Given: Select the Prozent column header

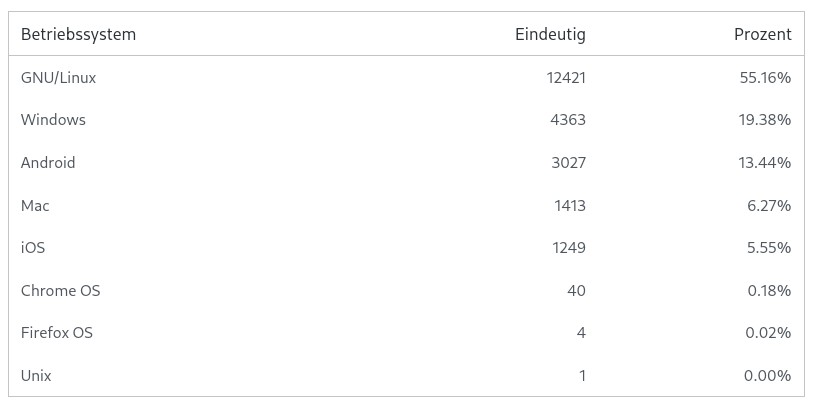Looking at the screenshot, I should tap(762, 34).
